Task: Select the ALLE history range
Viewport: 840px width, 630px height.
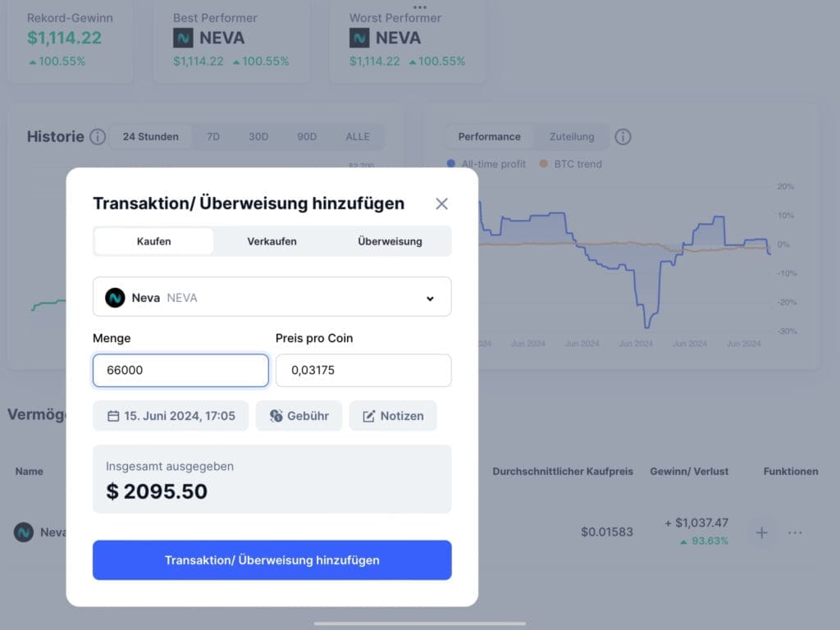Action: point(357,137)
